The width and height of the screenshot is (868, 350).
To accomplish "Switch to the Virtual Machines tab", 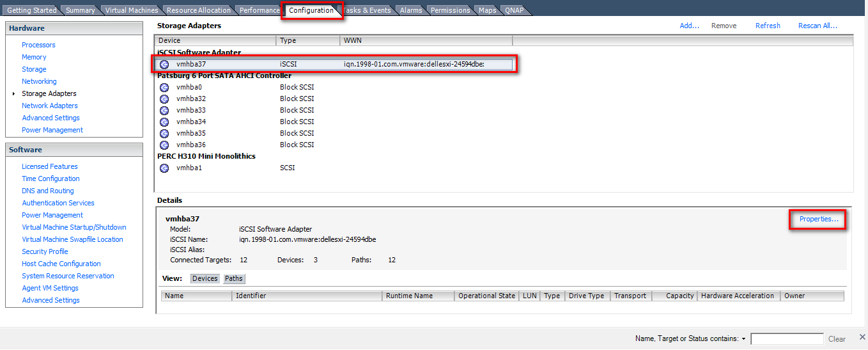I will pyautogui.click(x=131, y=10).
